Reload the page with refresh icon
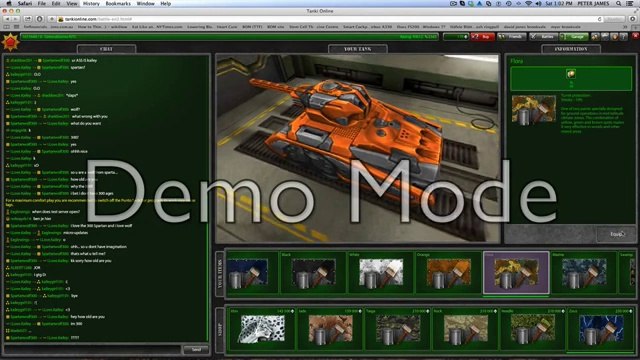This screenshot has width=640, height=360. click(x=600, y=19)
